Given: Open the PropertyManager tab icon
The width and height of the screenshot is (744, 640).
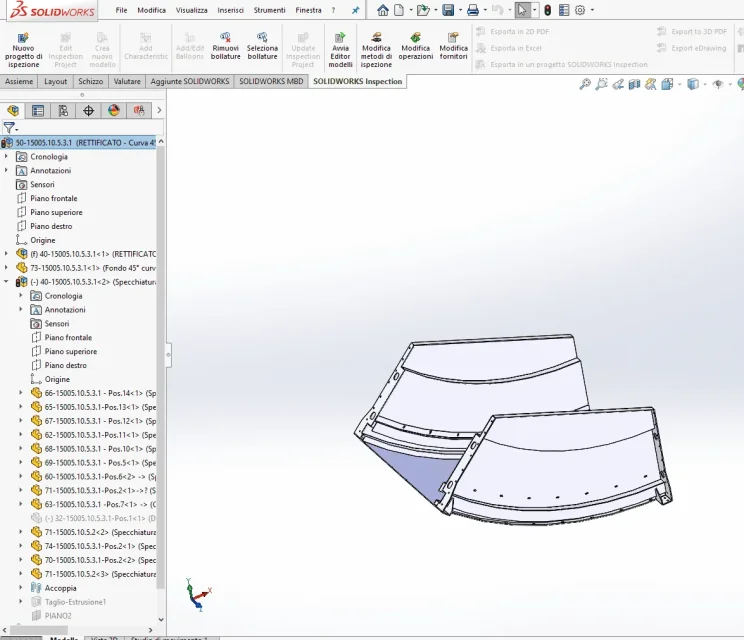Looking at the screenshot, I should (38, 111).
